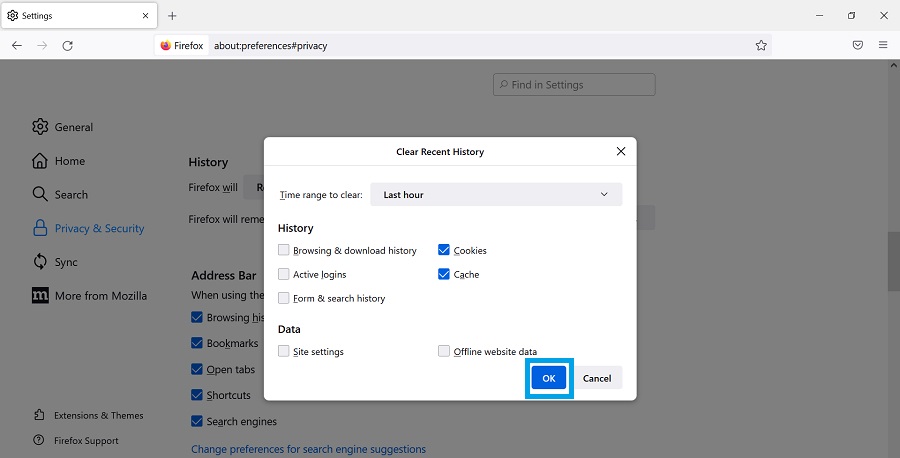Image resolution: width=900 pixels, height=458 pixels.
Task: Click the 'History' heading in dialog
Action: [x=296, y=228]
